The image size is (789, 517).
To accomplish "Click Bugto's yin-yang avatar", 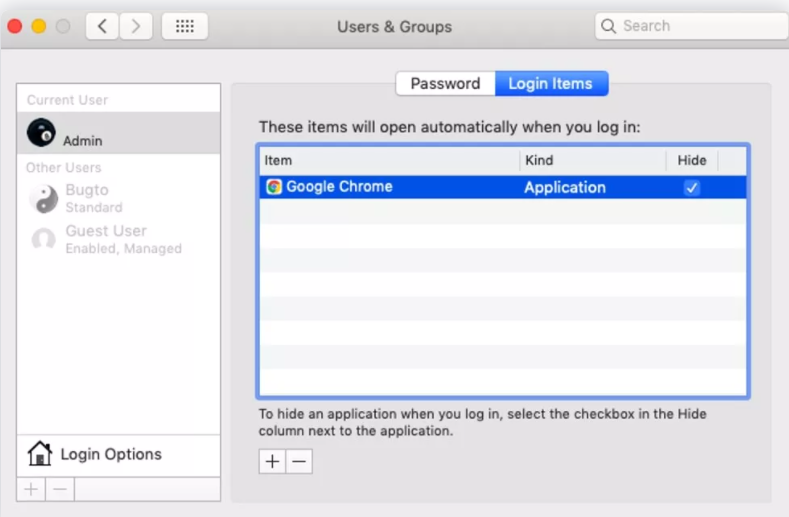I will (43, 198).
